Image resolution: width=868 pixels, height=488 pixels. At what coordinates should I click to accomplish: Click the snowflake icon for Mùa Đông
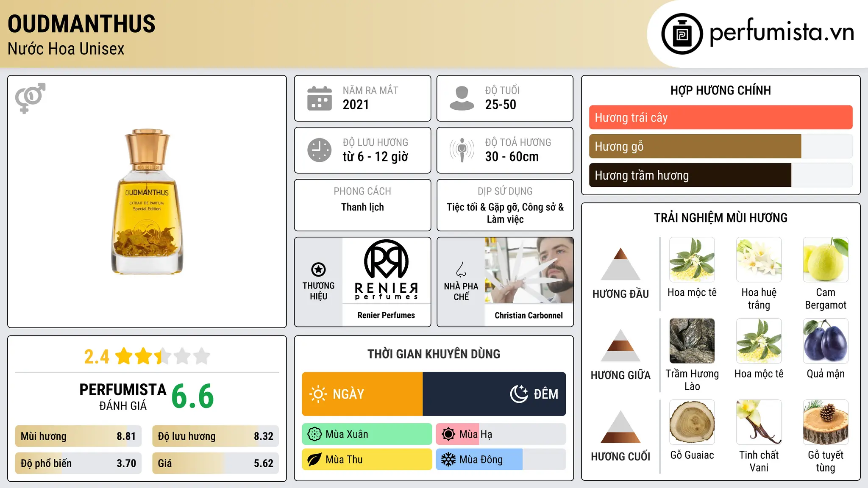(448, 460)
